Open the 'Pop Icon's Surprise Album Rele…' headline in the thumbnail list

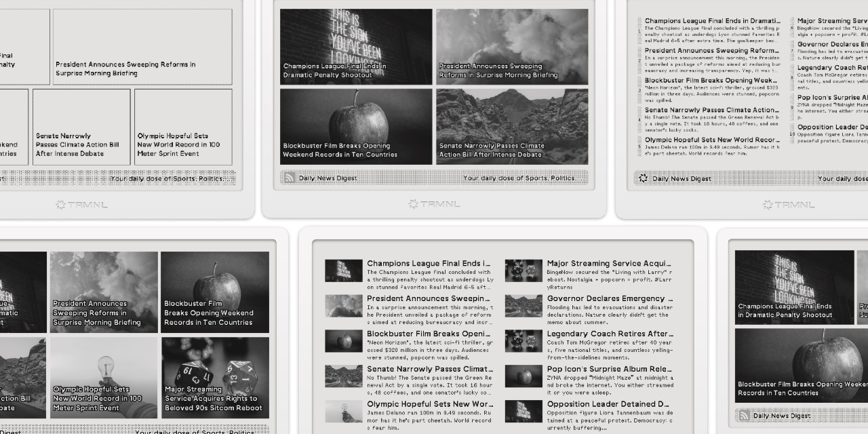click(x=610, y=369)
